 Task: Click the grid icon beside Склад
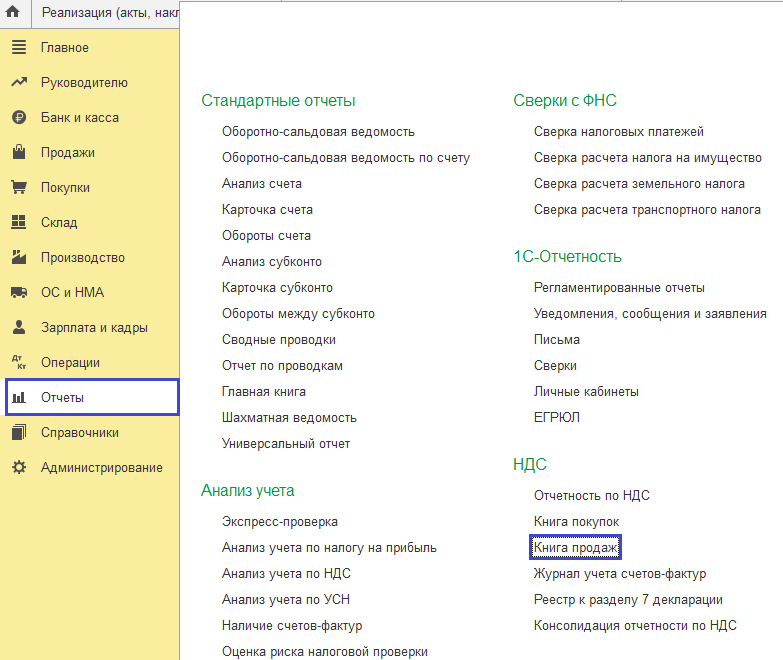(18, 223)
